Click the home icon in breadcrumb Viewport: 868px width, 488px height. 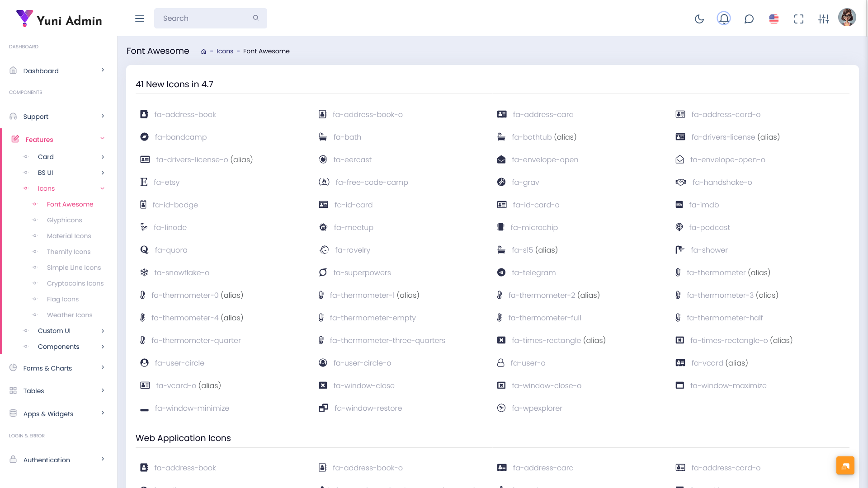(x=204, y=52)
